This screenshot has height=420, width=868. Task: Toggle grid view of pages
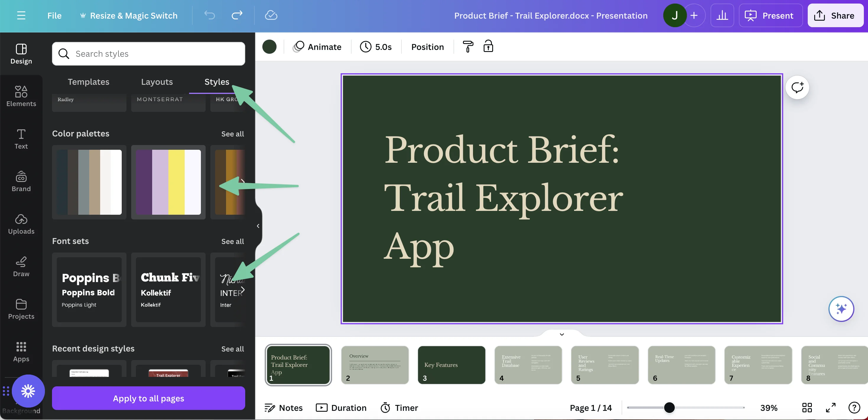pyautogui.click(x=807, y=408)
